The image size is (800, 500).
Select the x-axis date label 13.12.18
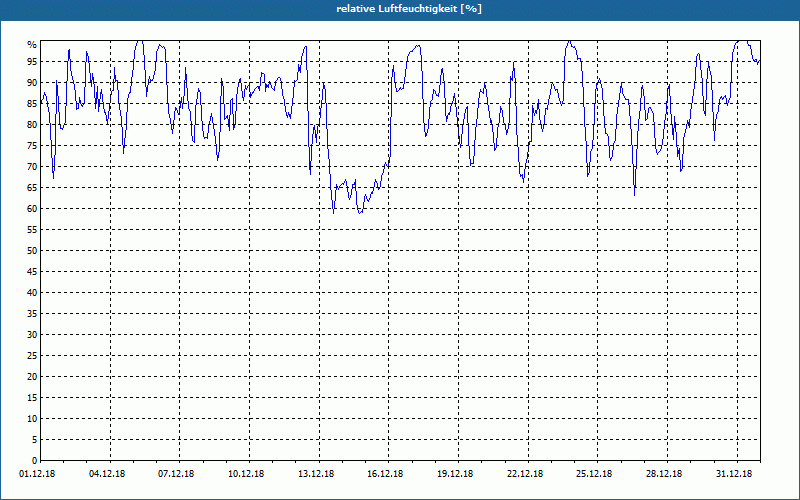[x=316, y=474]
